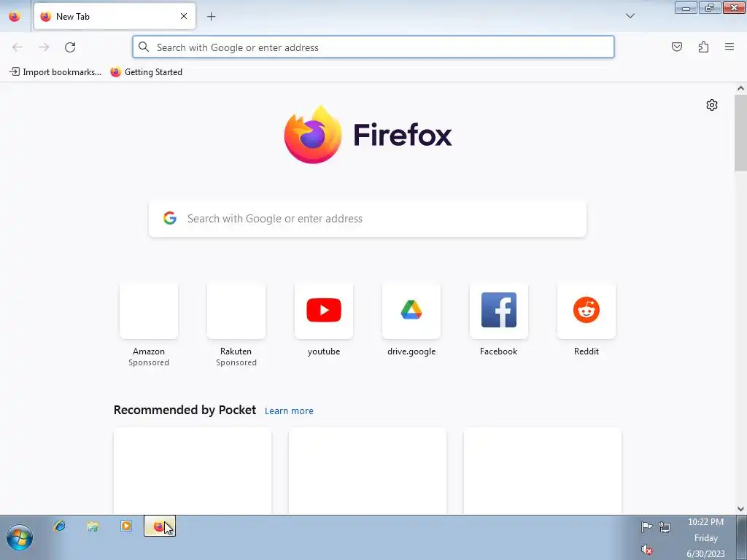Open the third Pocket story card
Viewport: 747px width, 560px height.
click(x=542, y=470)
